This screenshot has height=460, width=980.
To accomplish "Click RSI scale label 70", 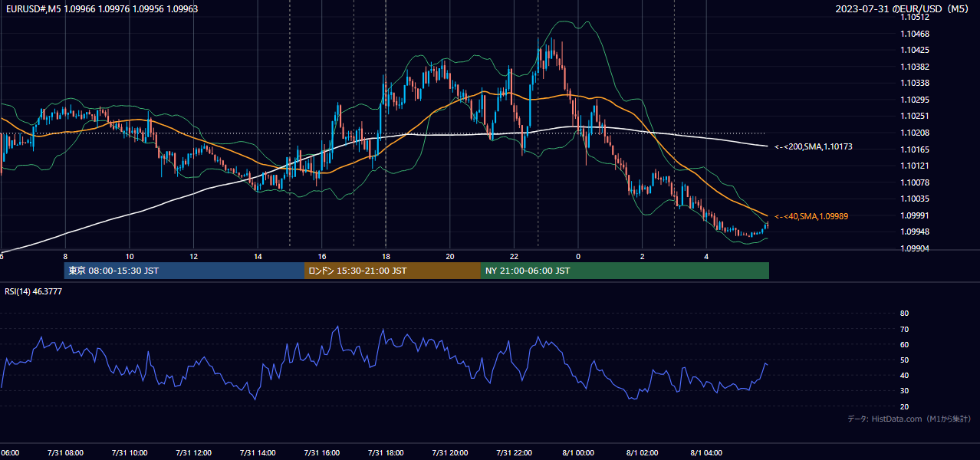I will [x=904, y=330].
